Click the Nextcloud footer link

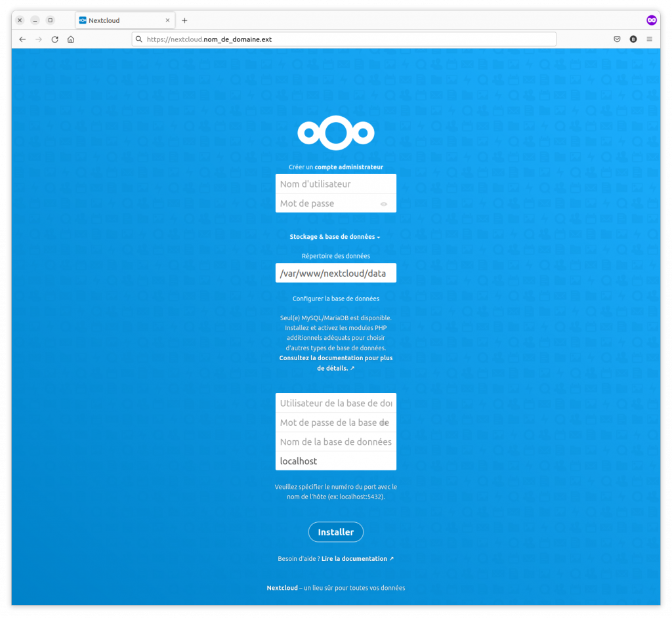[282, 588]
